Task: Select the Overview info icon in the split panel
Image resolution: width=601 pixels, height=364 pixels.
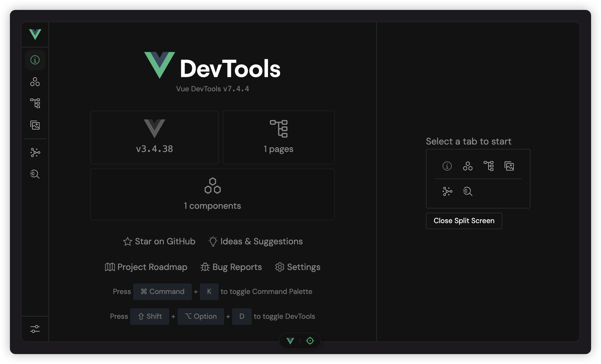Action: pos(447,166)
